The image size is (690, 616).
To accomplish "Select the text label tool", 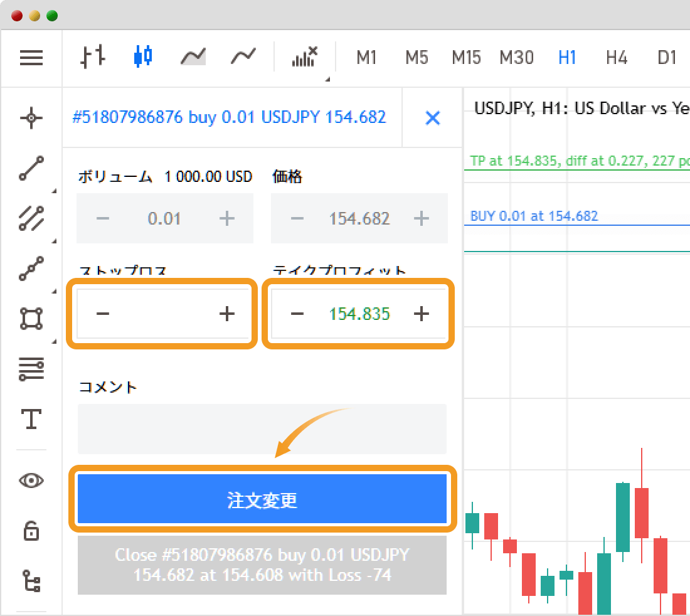I will coord(31,419).
